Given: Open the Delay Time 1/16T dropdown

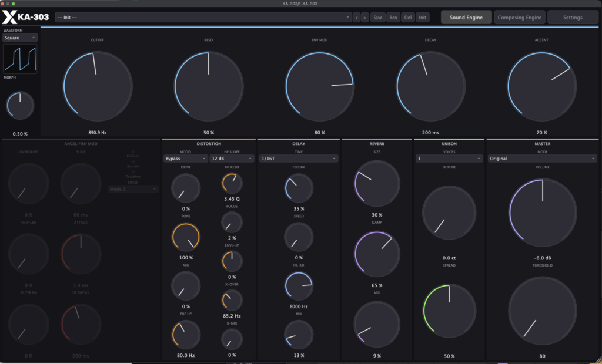Looking at the screenshot, I should tap(299, 159).
